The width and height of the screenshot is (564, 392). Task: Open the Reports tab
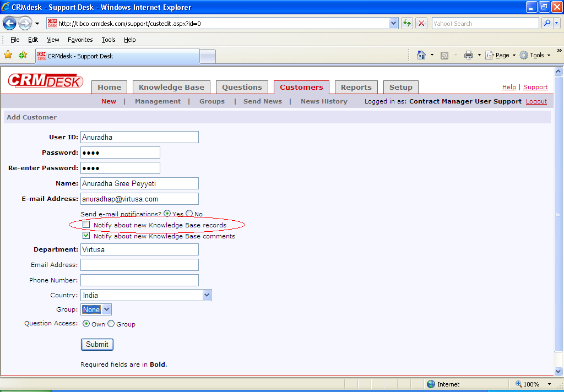tap(356, 87)
